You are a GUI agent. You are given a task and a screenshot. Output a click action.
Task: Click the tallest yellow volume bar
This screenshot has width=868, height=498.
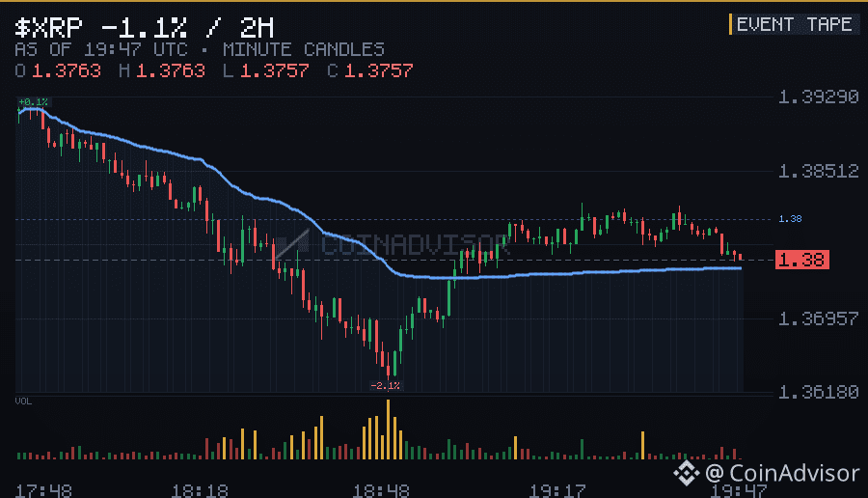click(x=388, y=429)
